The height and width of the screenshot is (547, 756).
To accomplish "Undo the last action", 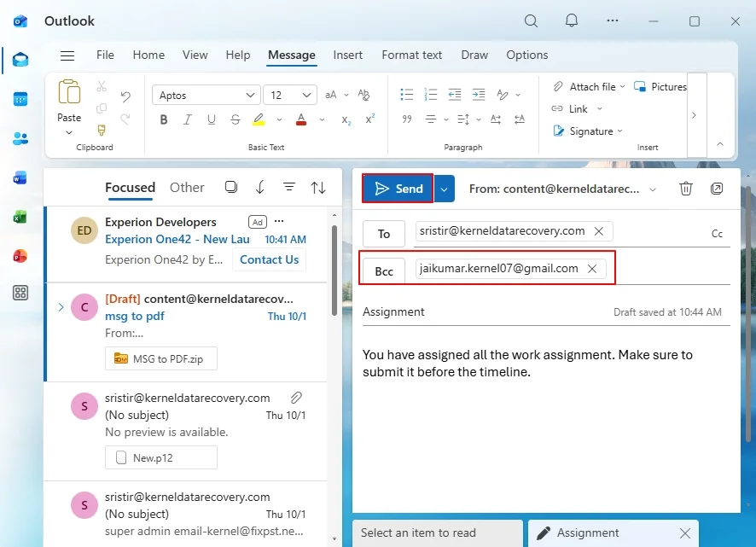I will 125,96.
